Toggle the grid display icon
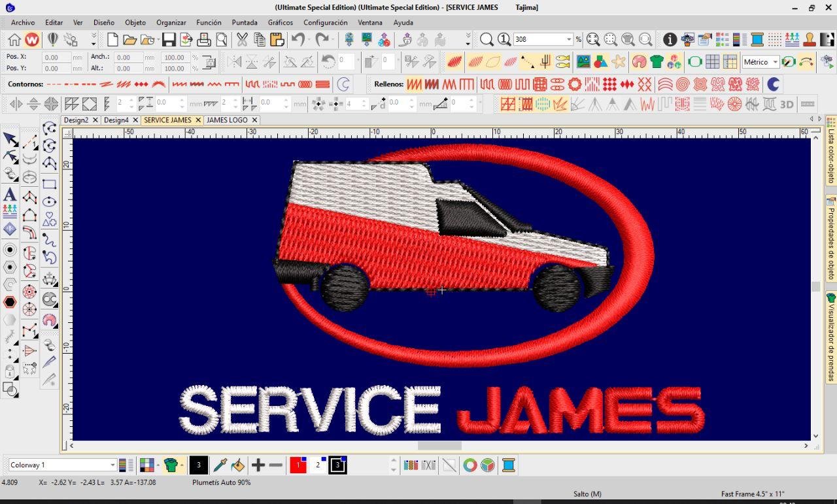This screenshot has width=837, height=504. (x=712, y=62)
